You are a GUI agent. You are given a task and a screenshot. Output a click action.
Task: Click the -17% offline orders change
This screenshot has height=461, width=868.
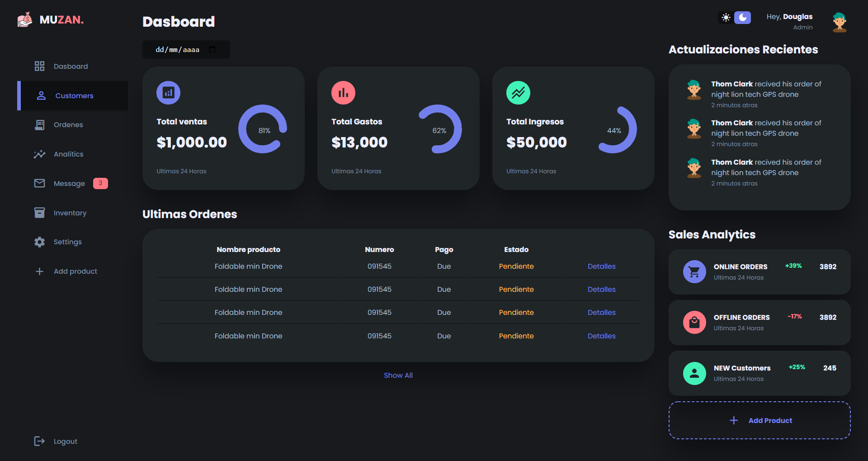[795, 317]
